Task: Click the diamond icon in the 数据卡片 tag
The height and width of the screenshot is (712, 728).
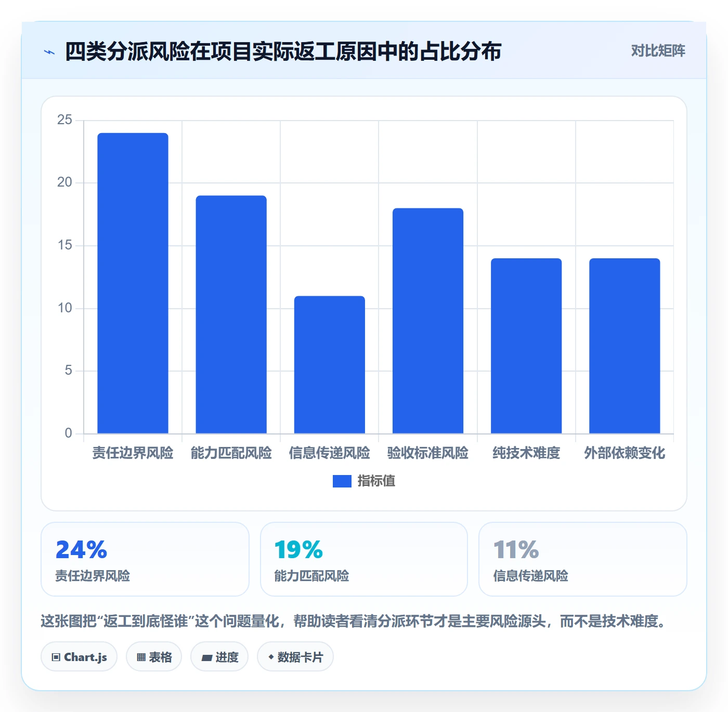Action: click(271, 657)
